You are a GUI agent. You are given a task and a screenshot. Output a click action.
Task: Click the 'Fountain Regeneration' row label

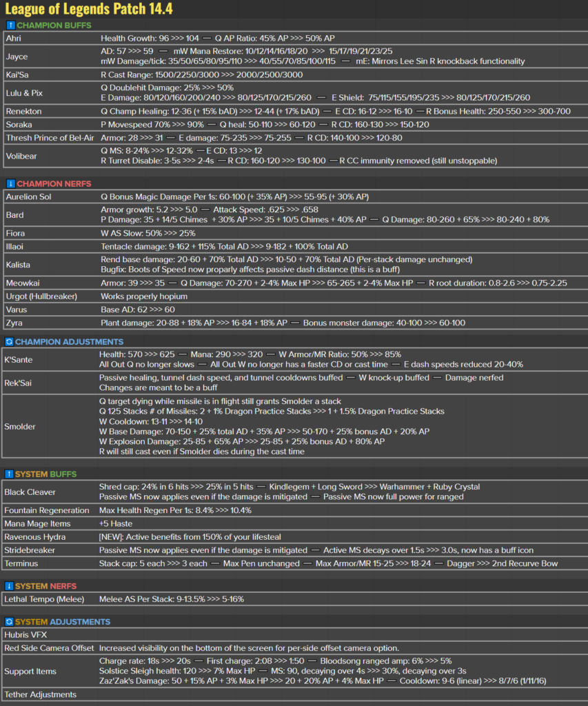pyautogui.click(x=47, y=510)
